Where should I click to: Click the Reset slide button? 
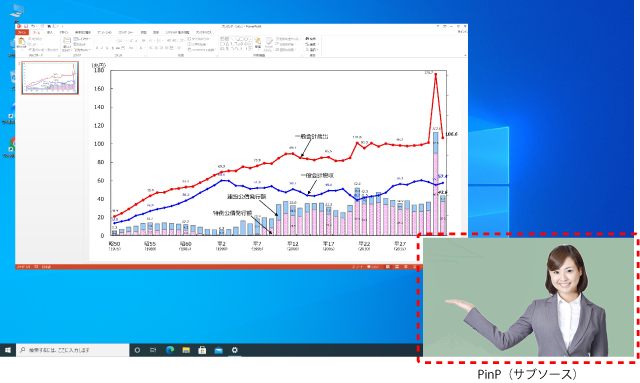click(x=80, y=44)
